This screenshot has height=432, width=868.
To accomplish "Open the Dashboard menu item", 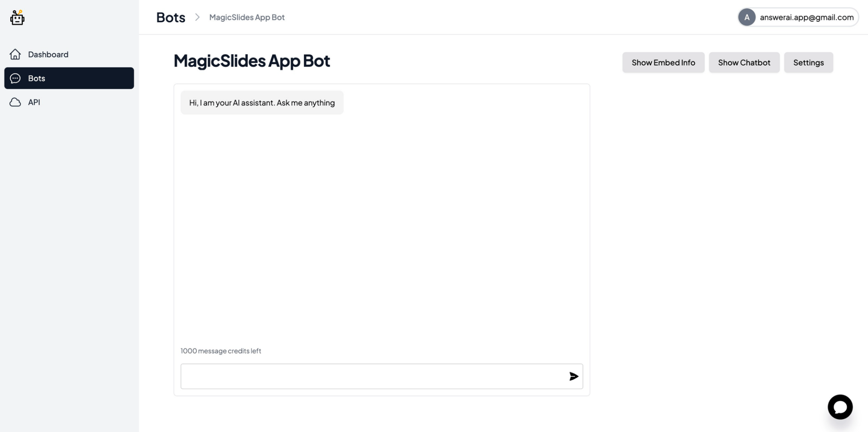I will (48, 54).
